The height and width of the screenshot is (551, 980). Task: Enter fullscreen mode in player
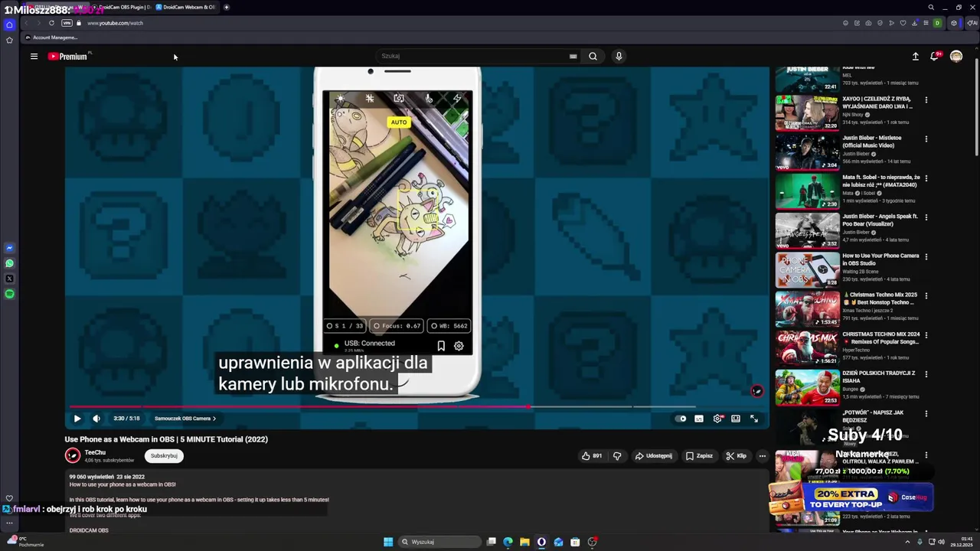tap(754, 419)
